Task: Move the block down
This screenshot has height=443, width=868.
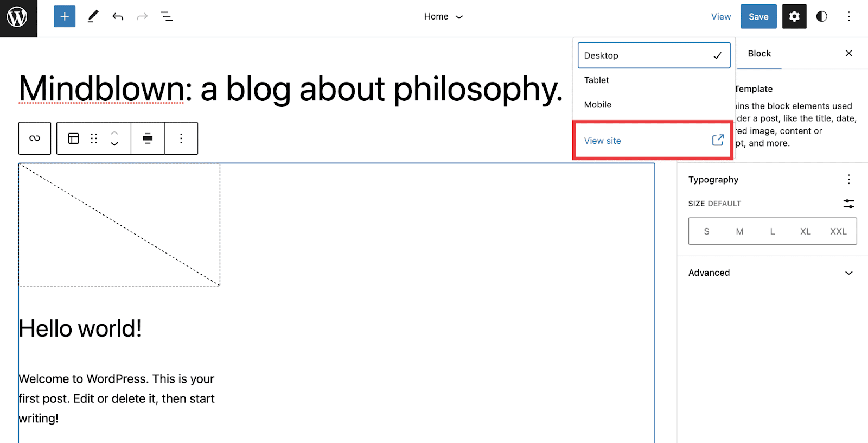Action: click(x=114, y=144)
